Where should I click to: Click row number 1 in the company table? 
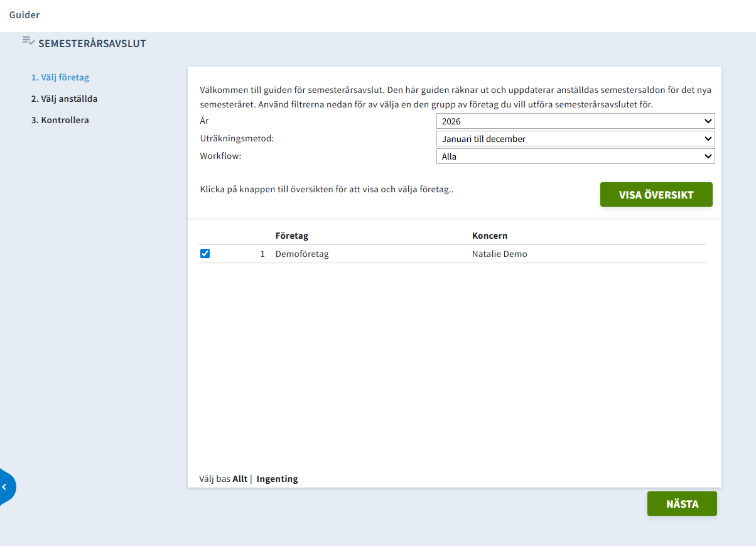pyautogui.click(x=262, y=254)
